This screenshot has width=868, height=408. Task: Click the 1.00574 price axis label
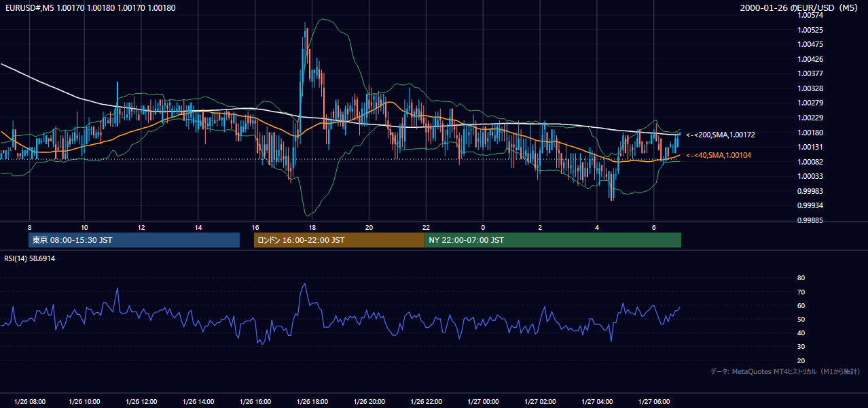[810, 16]
